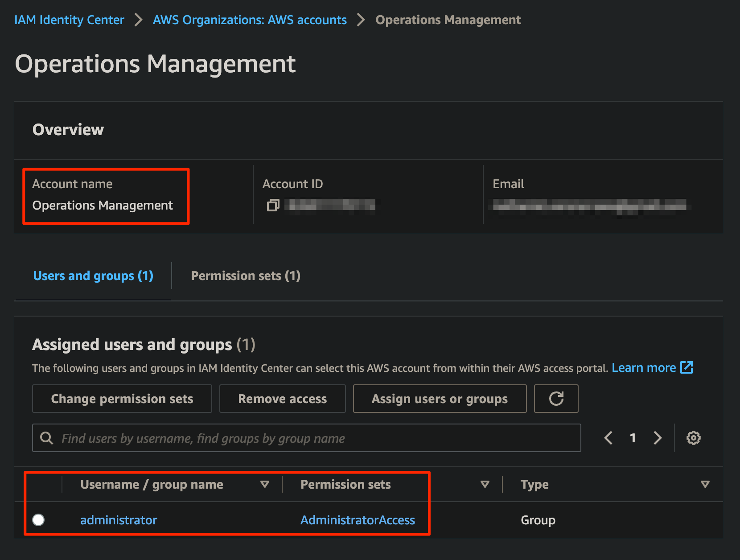The width and height of the screenshot is (740, 560).
Task: Select the administrator row radio button
Action: click(x=39, y=520)
